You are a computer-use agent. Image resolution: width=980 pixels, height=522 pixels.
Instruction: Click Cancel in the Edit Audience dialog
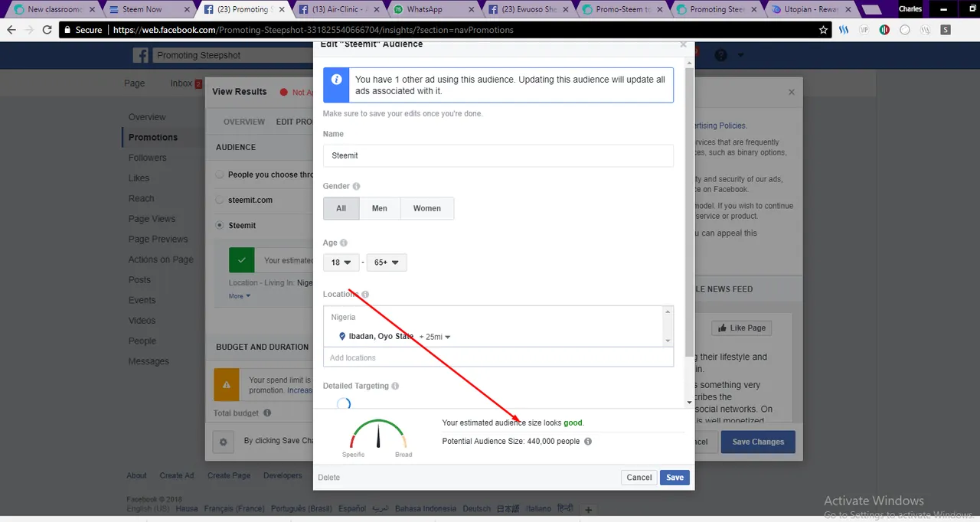pos(639,477)
